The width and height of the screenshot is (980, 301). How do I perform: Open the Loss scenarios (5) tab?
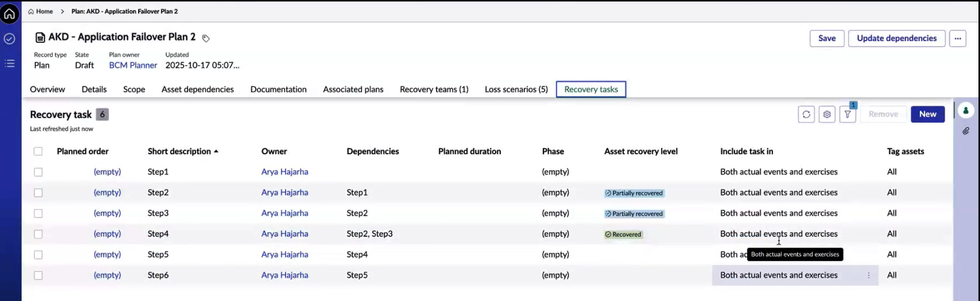(516, 89)
